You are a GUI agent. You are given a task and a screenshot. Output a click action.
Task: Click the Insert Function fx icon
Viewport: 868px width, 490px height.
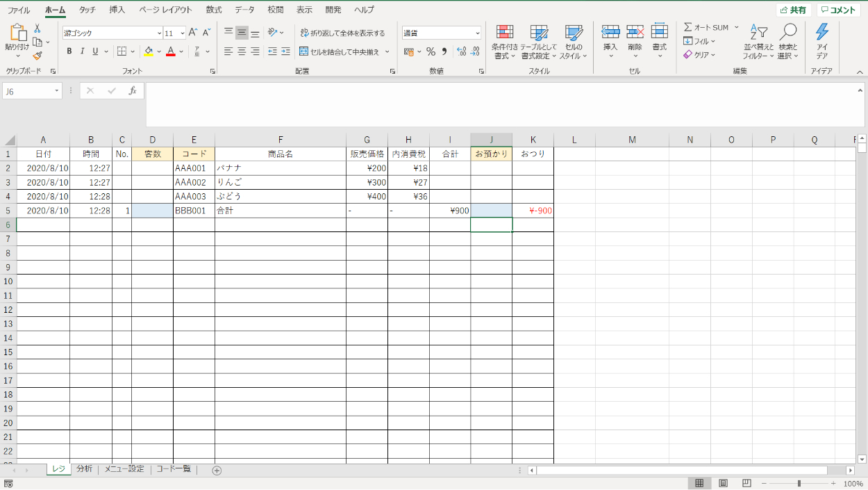point(133,91)
